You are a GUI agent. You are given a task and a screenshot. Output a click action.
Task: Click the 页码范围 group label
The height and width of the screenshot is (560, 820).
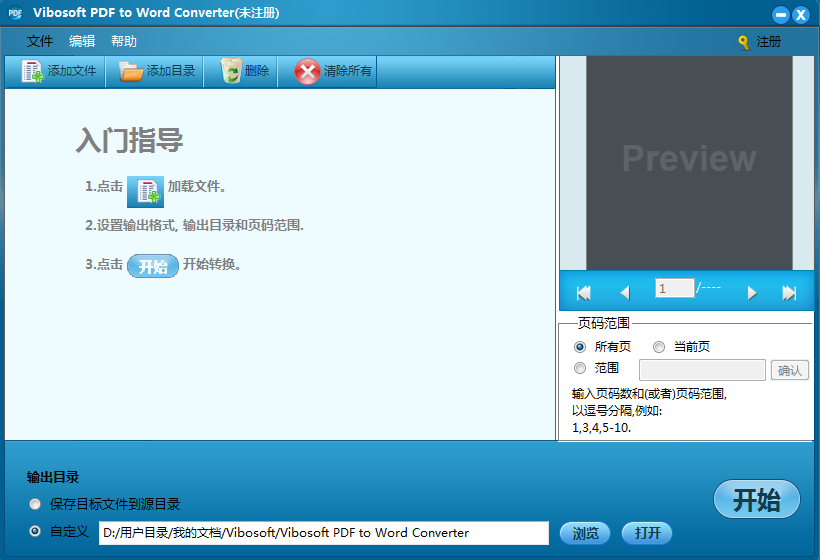coord(603,323)
